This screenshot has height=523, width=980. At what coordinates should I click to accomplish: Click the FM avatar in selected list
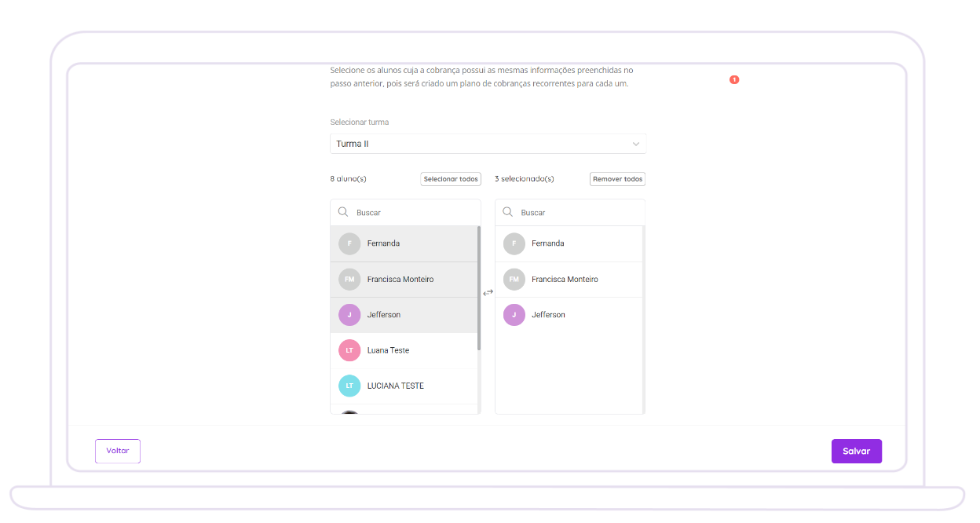click(x=514, y=280)
